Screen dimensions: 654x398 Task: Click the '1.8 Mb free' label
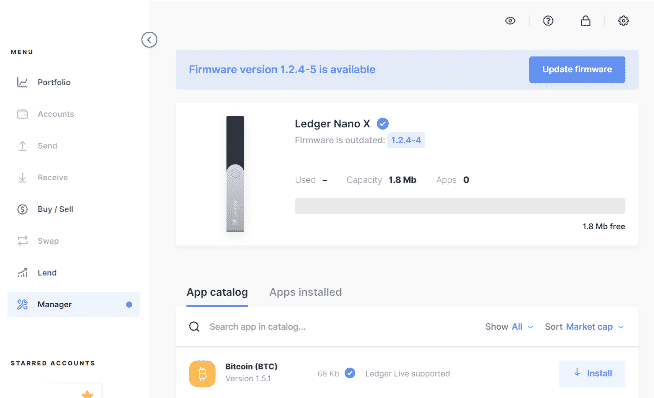pyautogui.click(x=604, y=227)
